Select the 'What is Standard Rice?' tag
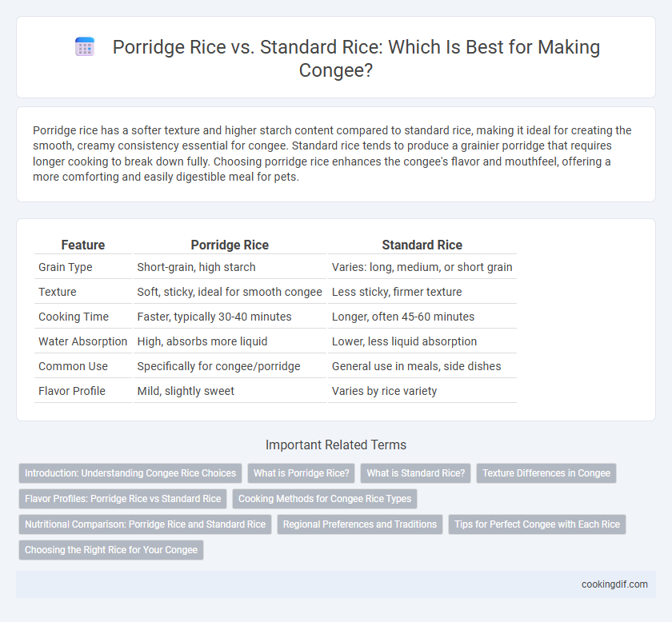 click(x=416, y=473)
